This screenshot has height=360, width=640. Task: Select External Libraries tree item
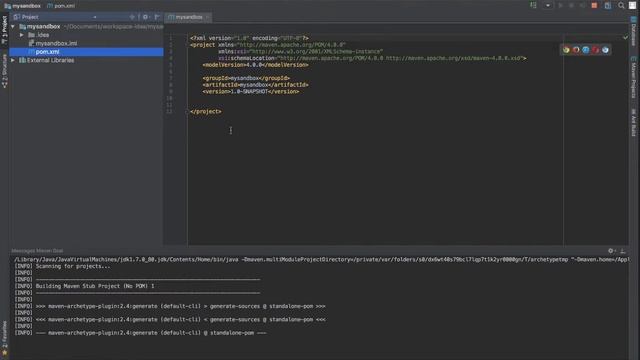click(x=51, y=60)
